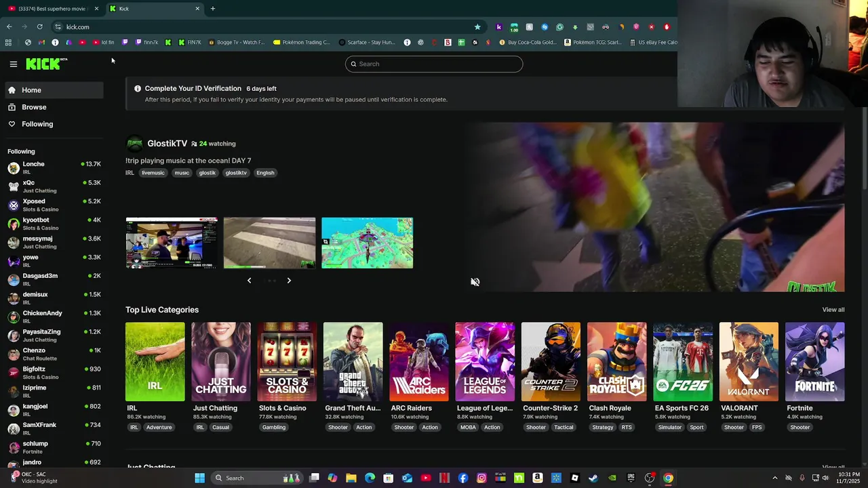Open Xposed channel in sidebar

point(53,205)
